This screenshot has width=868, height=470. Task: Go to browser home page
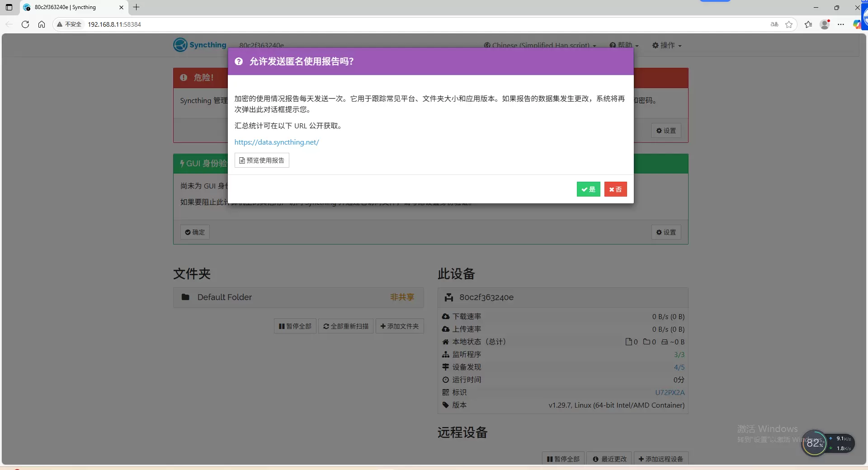coord(42,24)
